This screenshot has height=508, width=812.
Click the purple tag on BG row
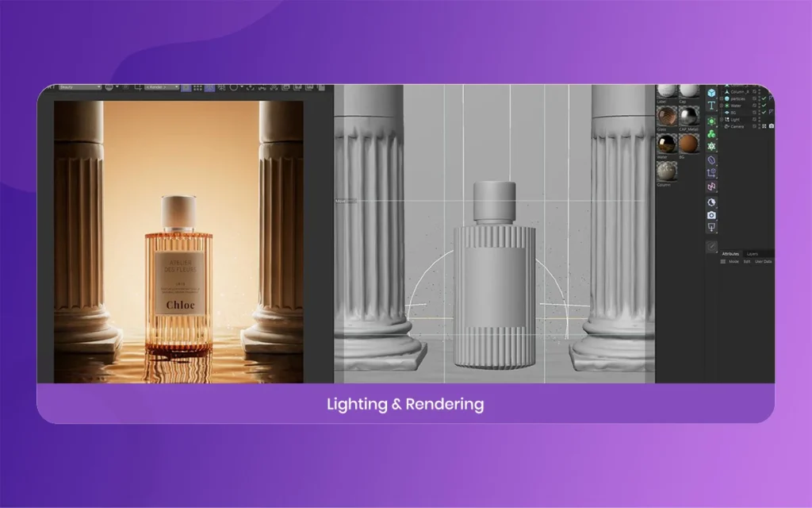[772, 112]
